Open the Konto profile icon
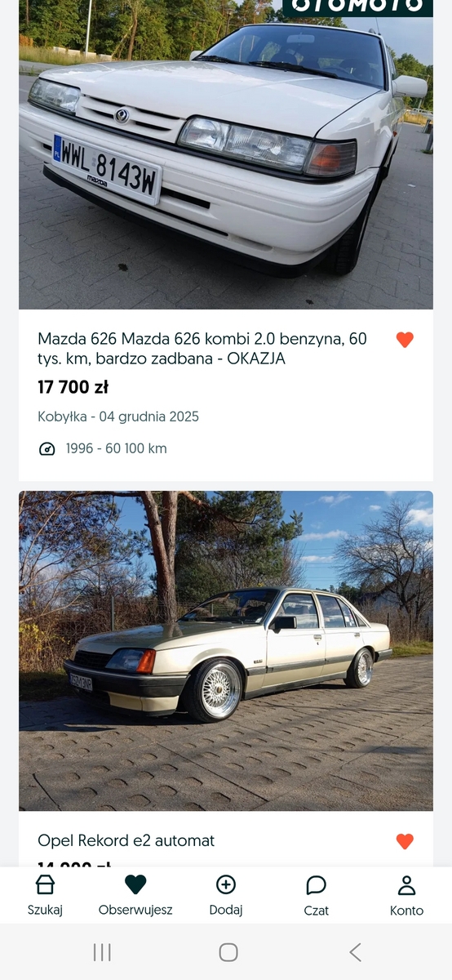 tap(406, 885)
